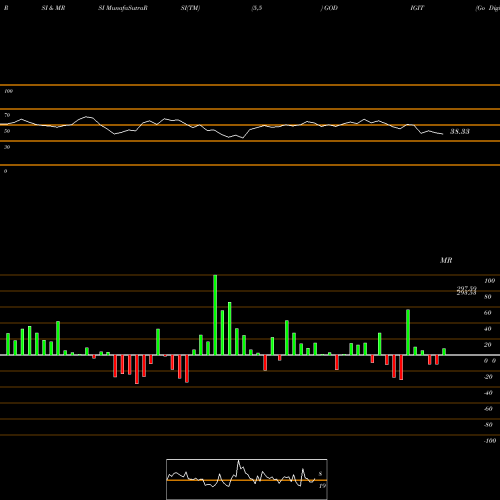This screenshot has height=500, width=500.
Task: Click the RSI axis label 30
Action: (x=7, y=147)
